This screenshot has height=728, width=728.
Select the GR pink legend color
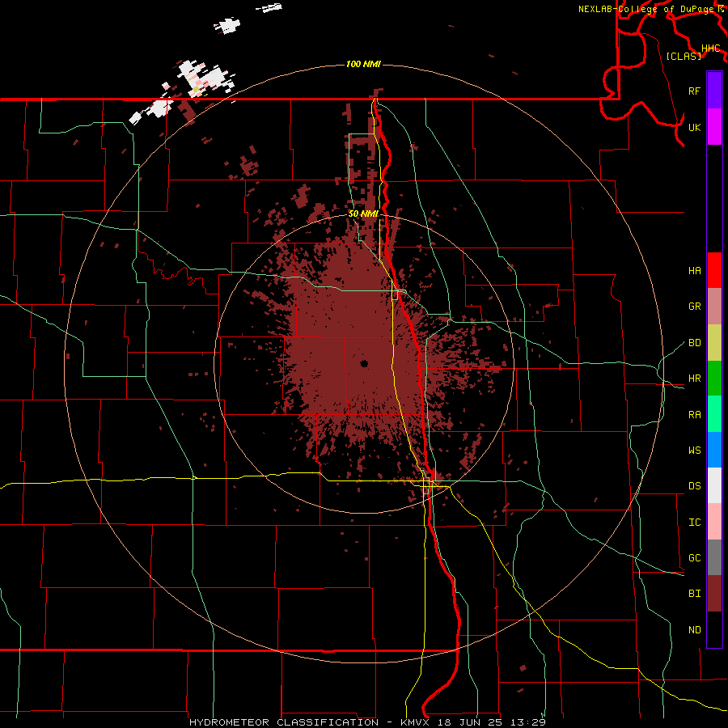pyautogui.click(x=714, y=307)
